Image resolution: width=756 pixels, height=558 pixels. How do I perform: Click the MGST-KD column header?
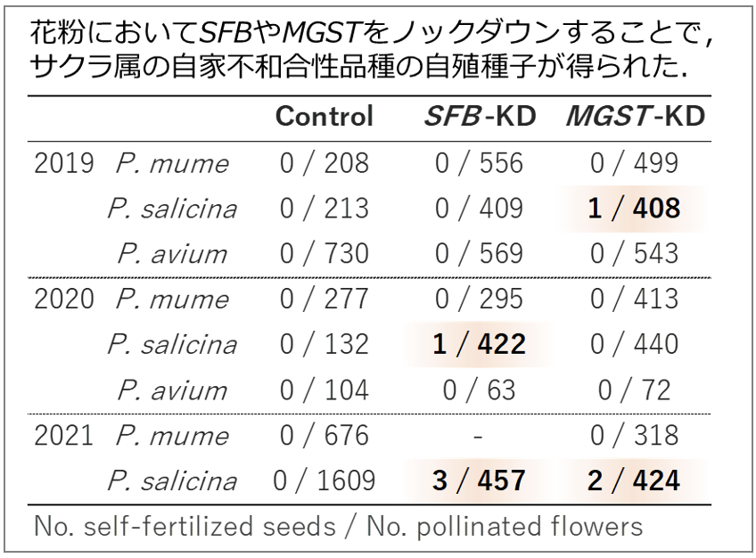point(636,116)
